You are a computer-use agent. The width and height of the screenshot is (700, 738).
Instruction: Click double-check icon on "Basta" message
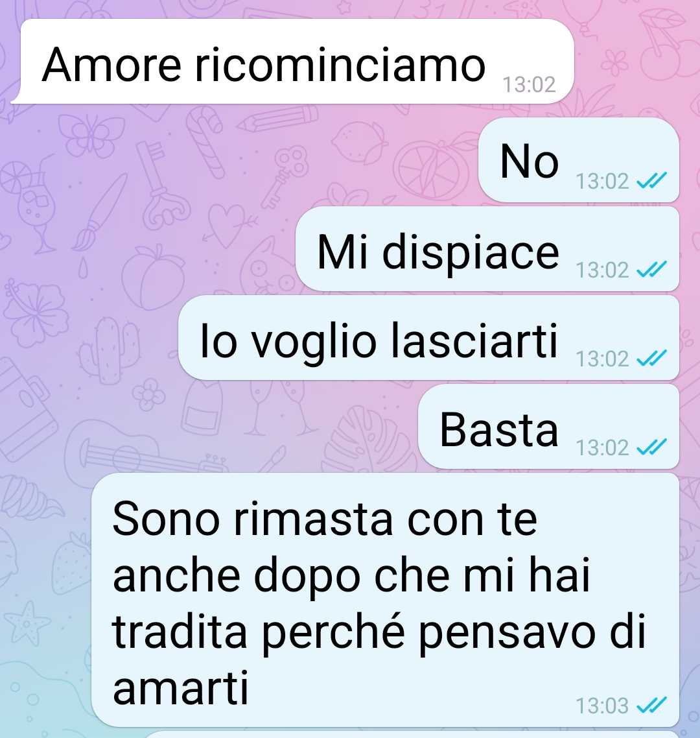click(651, 447)
